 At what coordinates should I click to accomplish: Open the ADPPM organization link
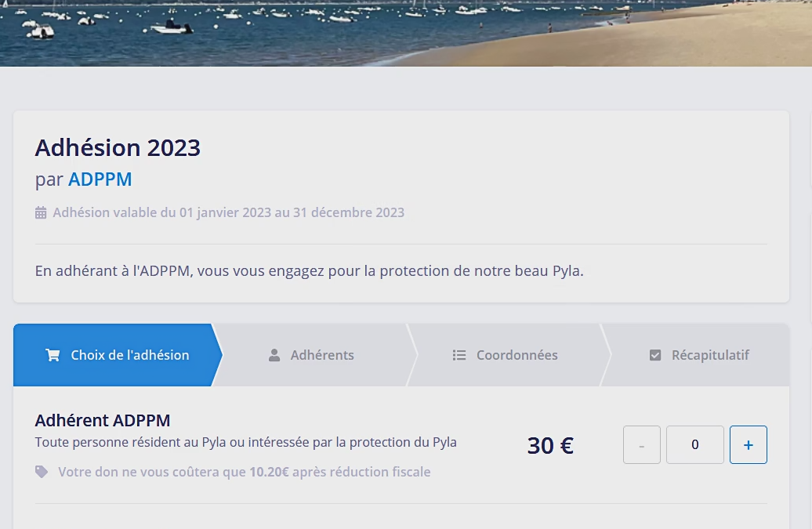pos(100,179)
